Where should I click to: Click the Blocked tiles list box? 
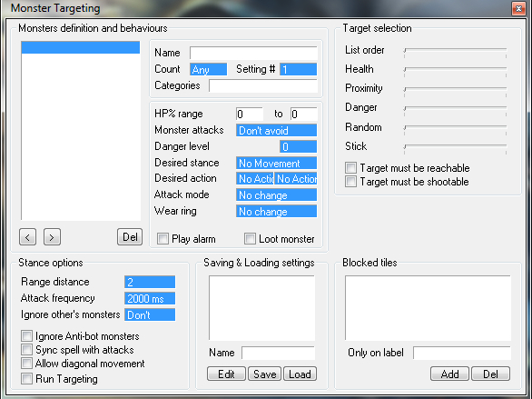pyautogui.click(x=428, y=308)
